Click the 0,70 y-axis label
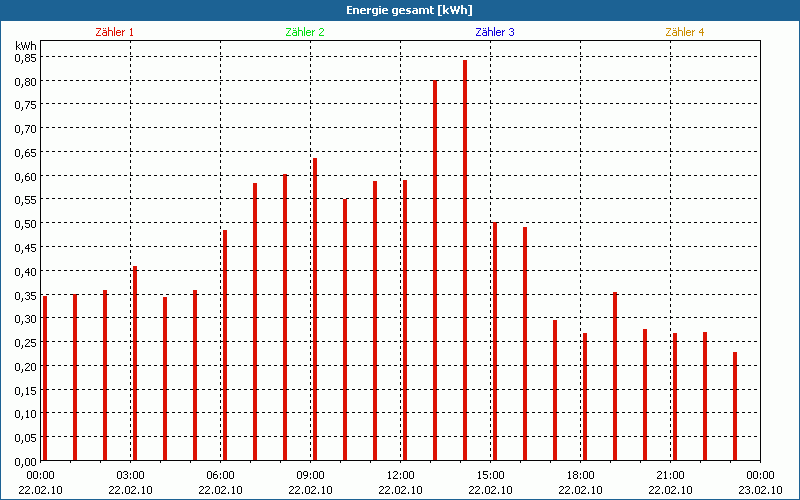 26,129
